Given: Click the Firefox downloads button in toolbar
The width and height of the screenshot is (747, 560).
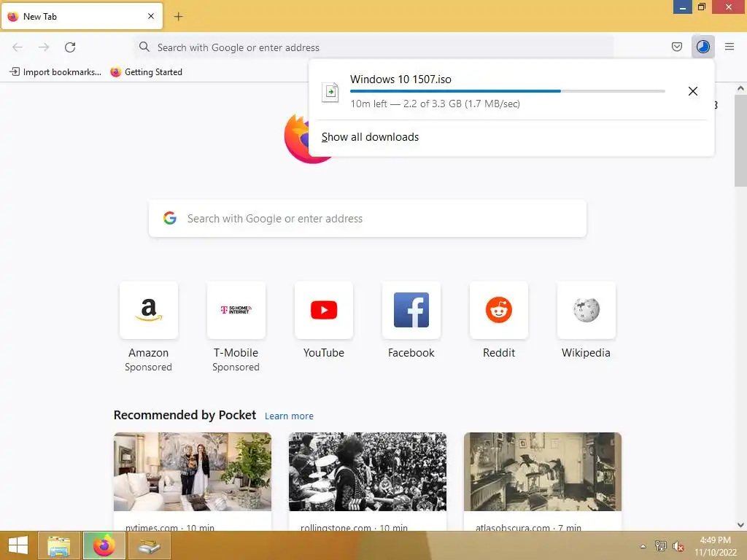Looking at the screenshot, I should pyautogui.click(x=703, y=47).
